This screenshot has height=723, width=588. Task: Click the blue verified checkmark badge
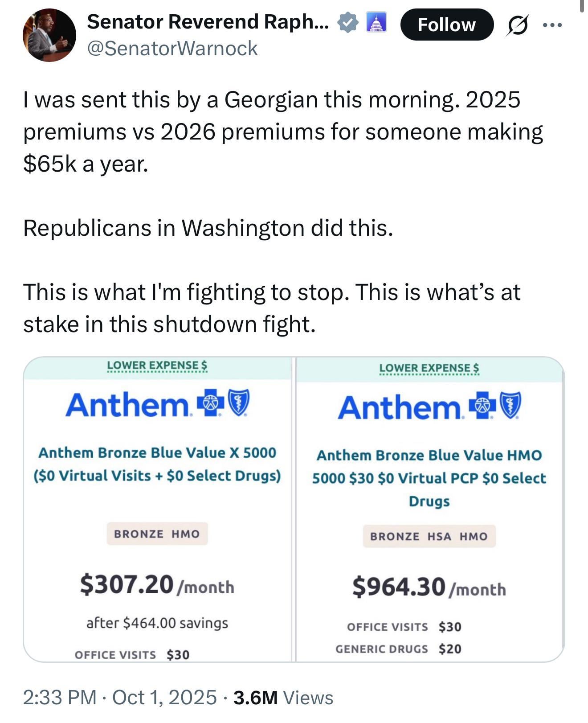coord(348,23)
